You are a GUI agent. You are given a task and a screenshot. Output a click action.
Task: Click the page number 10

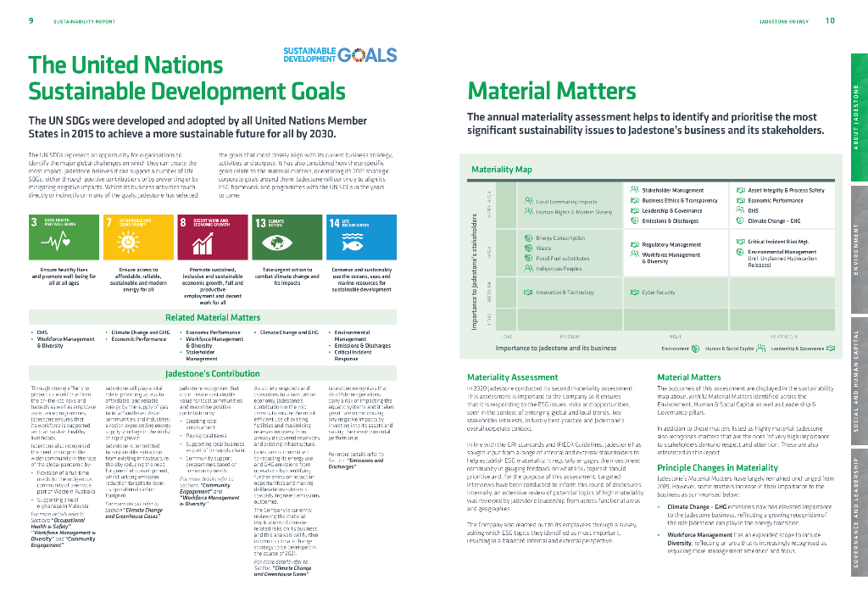[830, 20]
